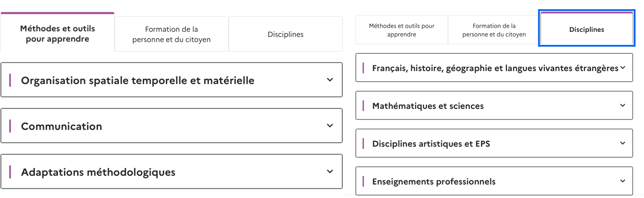This screenshot has height=198, width=644.
Task: Expand the Communication accordion title
Action: pos(62,126)
